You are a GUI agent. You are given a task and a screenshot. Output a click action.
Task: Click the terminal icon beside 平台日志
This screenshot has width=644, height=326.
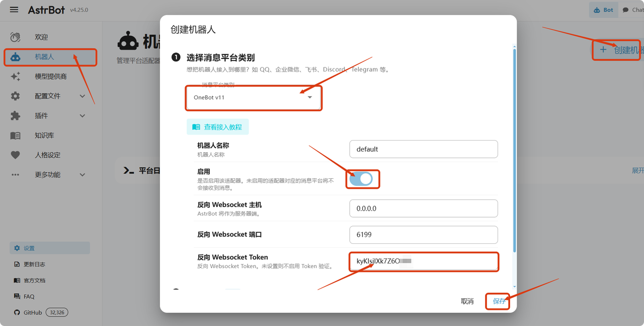pos(128,171)
